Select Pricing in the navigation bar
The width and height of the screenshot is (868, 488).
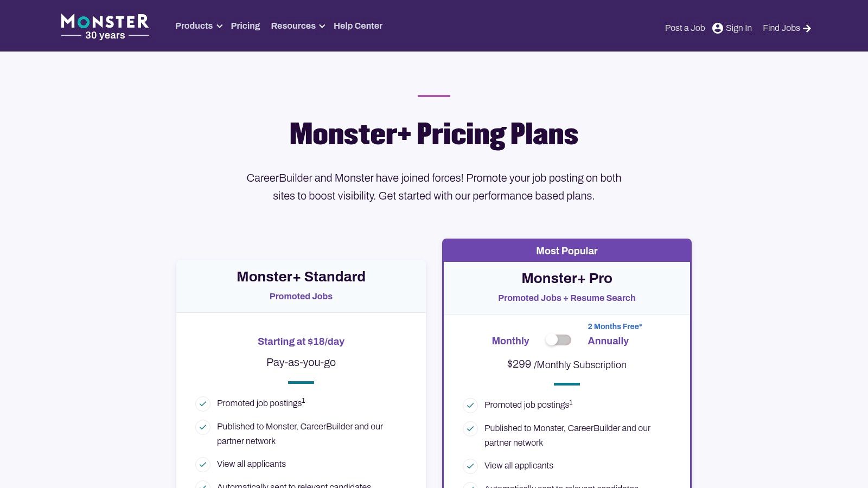coord(245,25)
